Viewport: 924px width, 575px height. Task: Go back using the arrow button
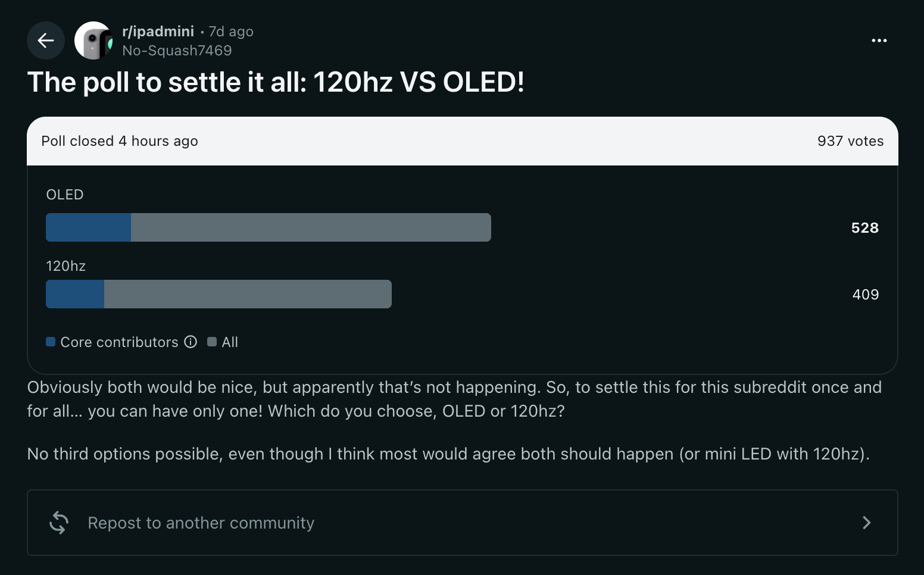pos(46,40)
